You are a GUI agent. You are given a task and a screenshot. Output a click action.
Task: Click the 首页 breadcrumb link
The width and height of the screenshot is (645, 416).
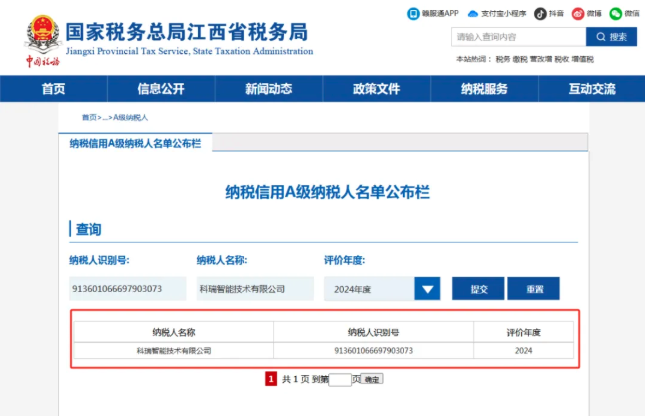tap(90, 117)
